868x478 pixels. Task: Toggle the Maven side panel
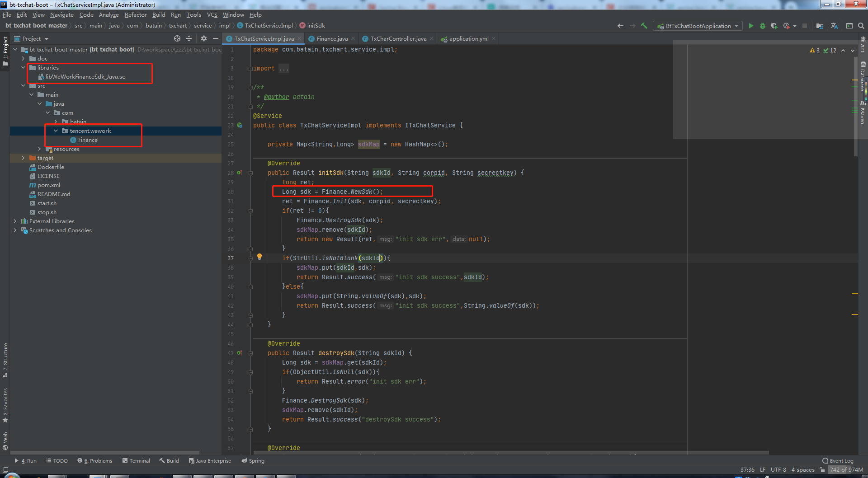tap(863, 113)
